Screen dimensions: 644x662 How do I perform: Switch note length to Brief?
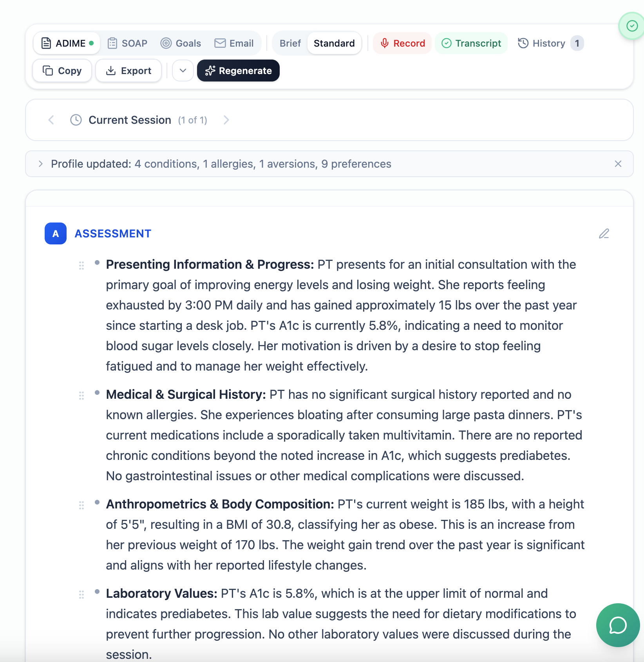pyautogui.click(x=290, y=43)
